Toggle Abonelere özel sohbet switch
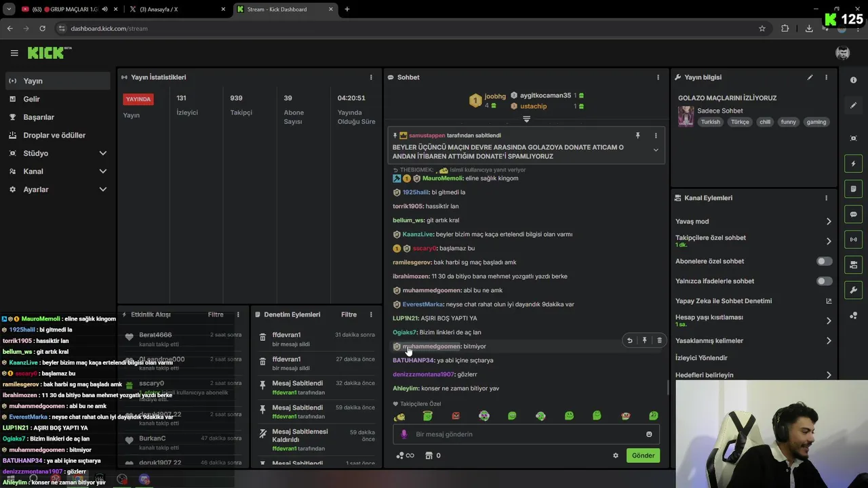The height and width of the screenshot is (488, 868). [824, 261]
